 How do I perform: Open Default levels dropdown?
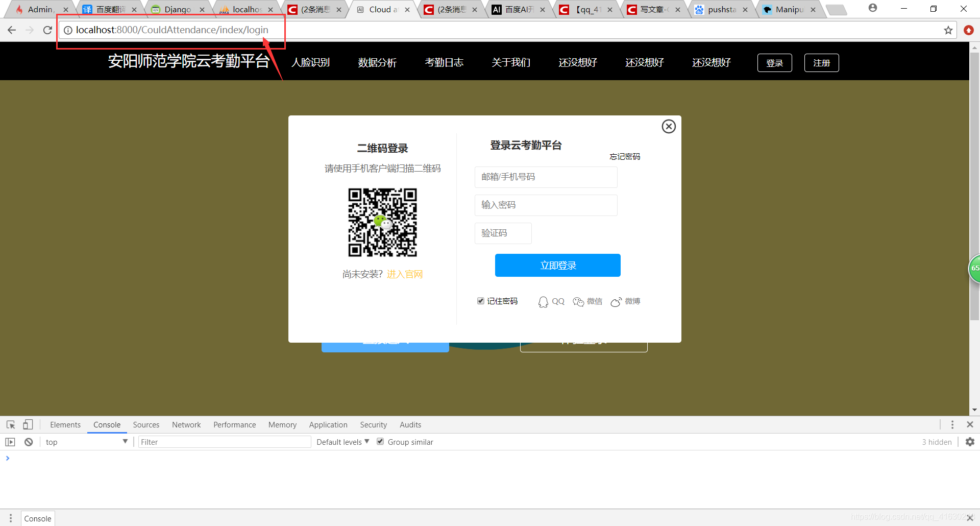pos(342,442)
